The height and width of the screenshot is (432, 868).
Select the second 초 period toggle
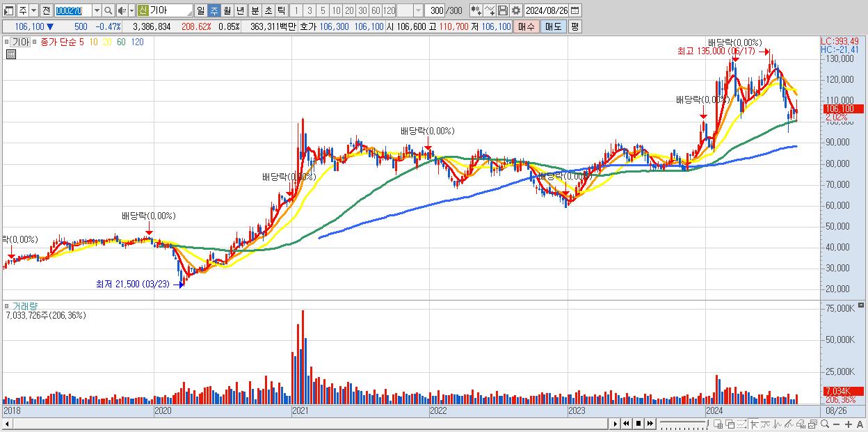click(268, 10)
